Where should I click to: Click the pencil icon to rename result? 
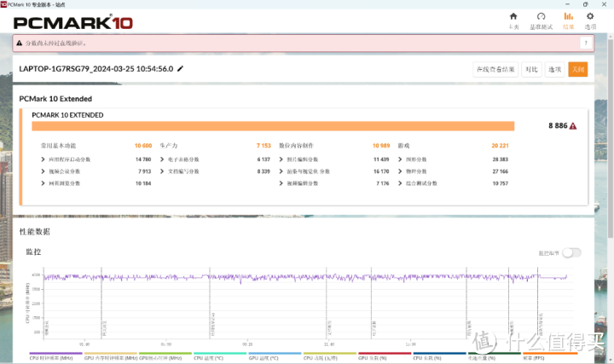tap(180, 68)
